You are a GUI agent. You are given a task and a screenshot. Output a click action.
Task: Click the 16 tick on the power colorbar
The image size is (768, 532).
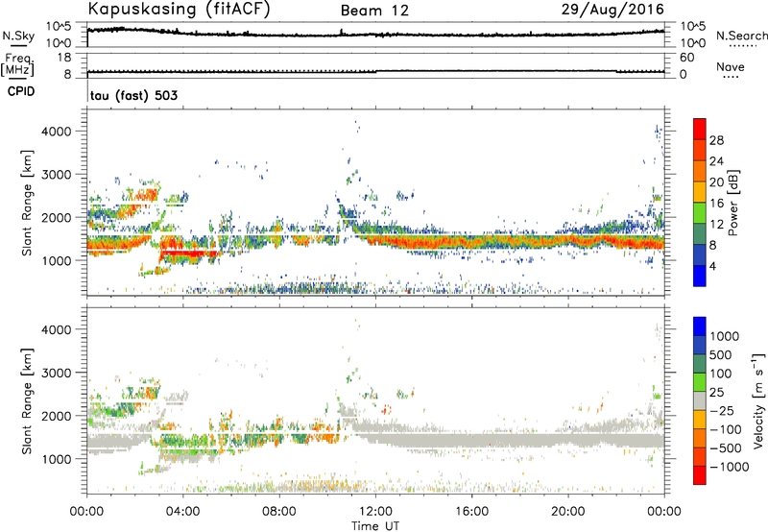tap(716, 204)
